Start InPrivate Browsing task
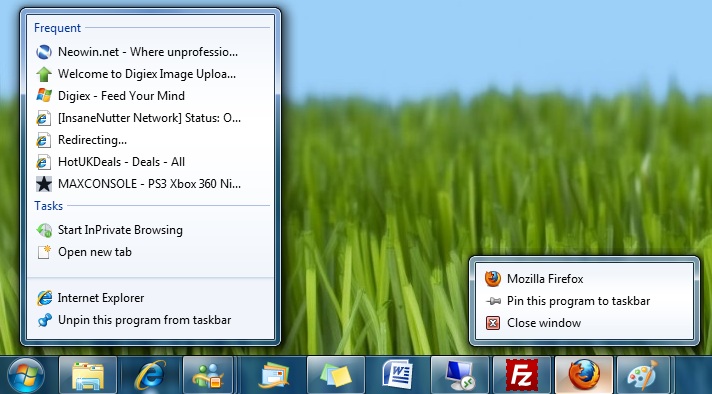The height and width of the screenshot is (394, 712). coord(150,230)
